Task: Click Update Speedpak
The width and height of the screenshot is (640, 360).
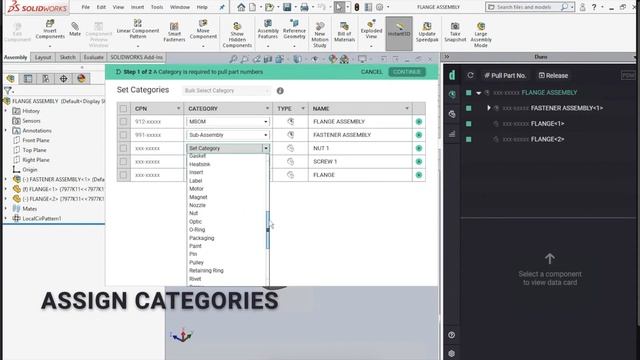Action: 427,32
